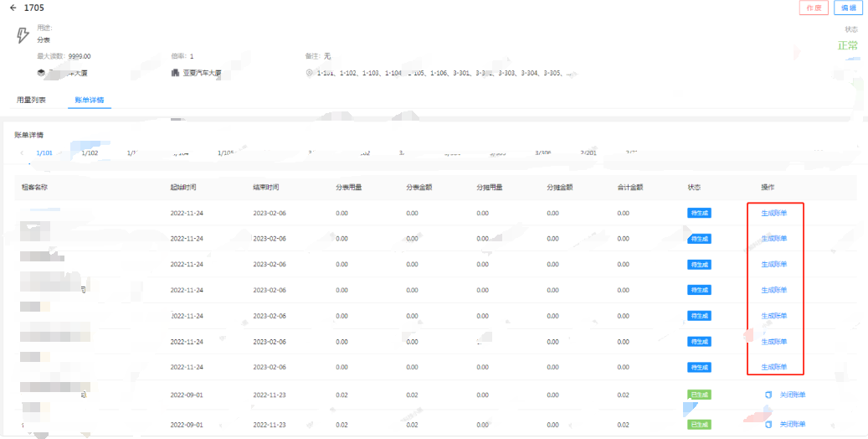The height and width of the screenshot is (439, 868).
Task: Click the layers icon in the info row
Action: 40,73
